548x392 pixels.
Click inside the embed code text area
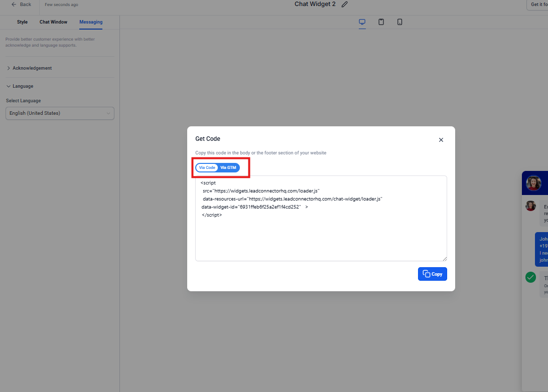[321, 236]
